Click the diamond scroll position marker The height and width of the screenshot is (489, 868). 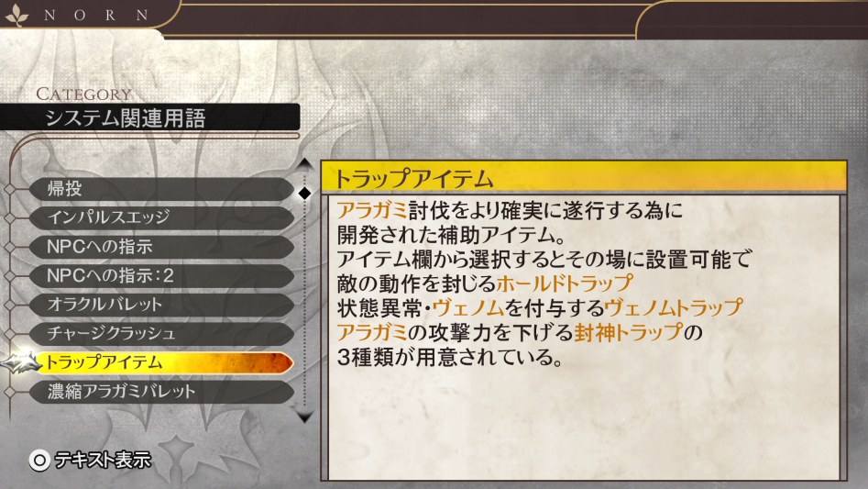click(x=304, y=194)
